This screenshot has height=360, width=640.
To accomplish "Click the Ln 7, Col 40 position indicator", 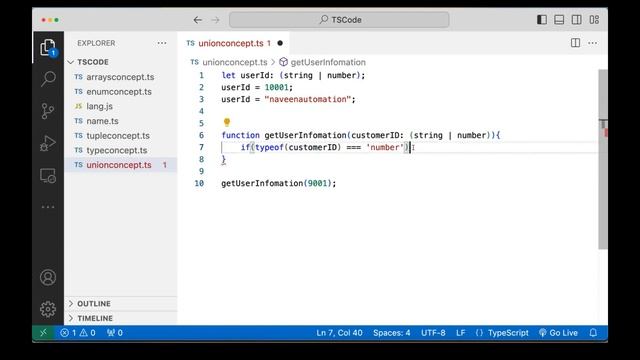I will click(x=339, y=333).
